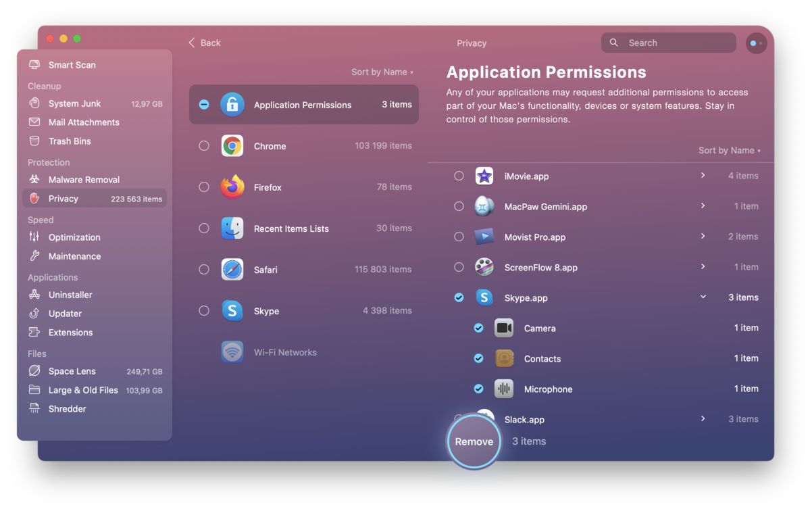Select the Skype checkbox in middle list
The height and width of the screenshot is (511, 812).
pos(204,311)
